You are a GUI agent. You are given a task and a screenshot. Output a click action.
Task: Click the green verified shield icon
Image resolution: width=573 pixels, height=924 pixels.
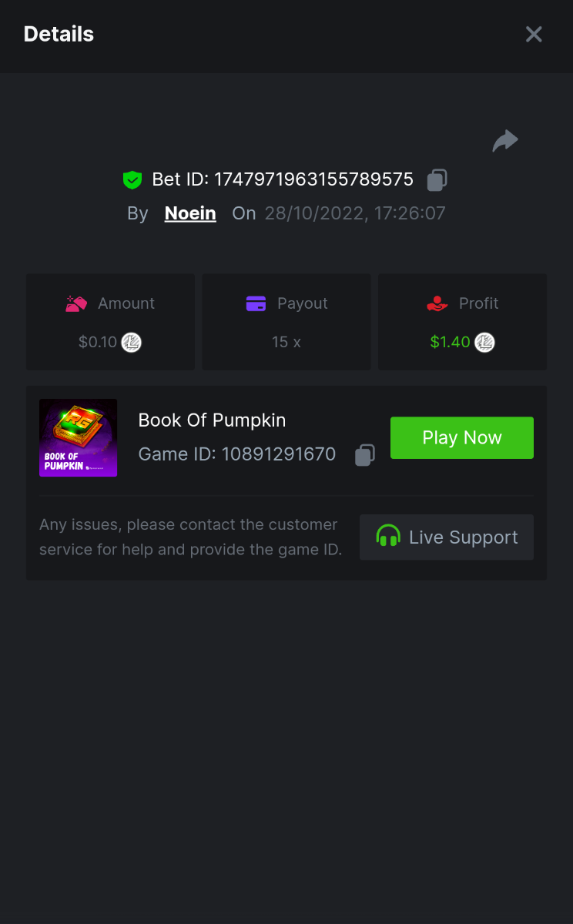(132, 180)
